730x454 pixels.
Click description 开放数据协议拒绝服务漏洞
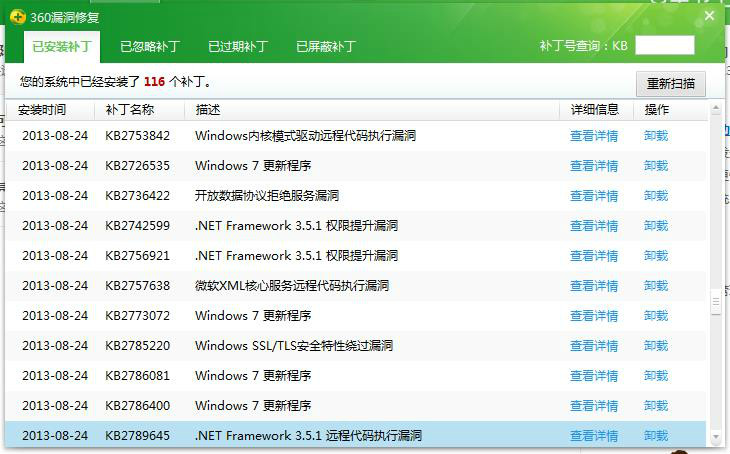click(x=267, y=196)
